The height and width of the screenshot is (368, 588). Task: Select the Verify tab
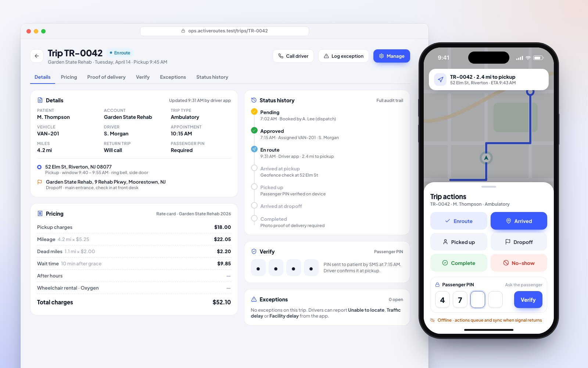point(143,77)
